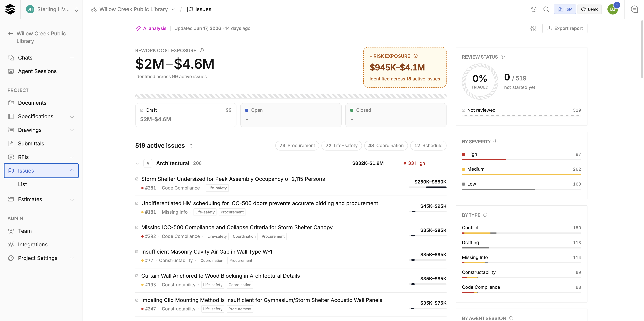
Task: Toggle the Demo visibility button
Action: [x=590, y=9]
